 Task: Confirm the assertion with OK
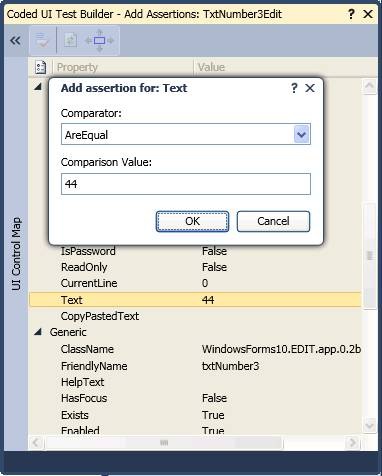[192, 221]
